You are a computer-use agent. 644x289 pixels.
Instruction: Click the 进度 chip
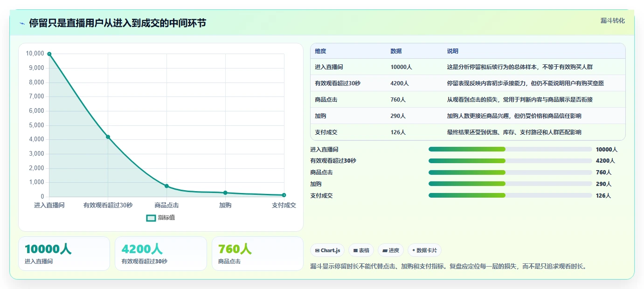(391, 250)
